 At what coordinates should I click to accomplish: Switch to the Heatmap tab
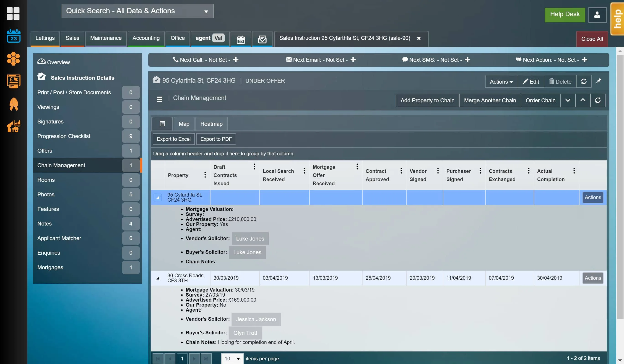click(211, 124)
